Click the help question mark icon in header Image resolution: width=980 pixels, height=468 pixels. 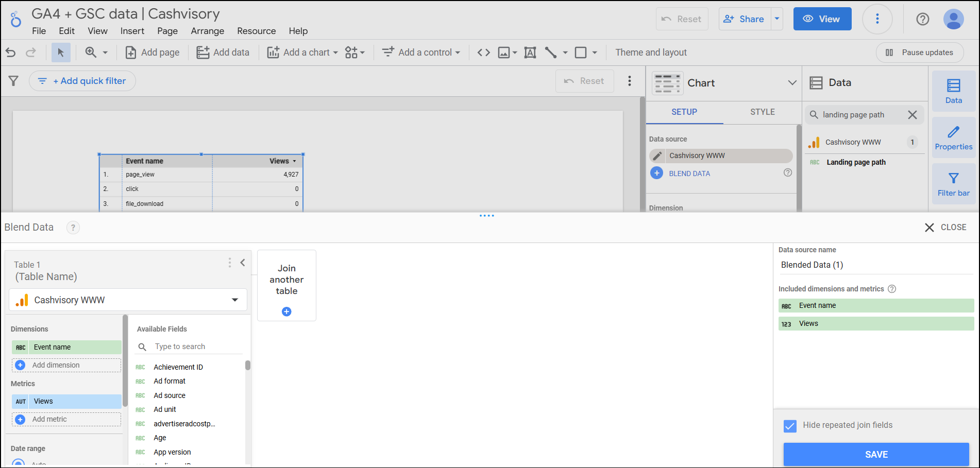click(x=923, y=19)
